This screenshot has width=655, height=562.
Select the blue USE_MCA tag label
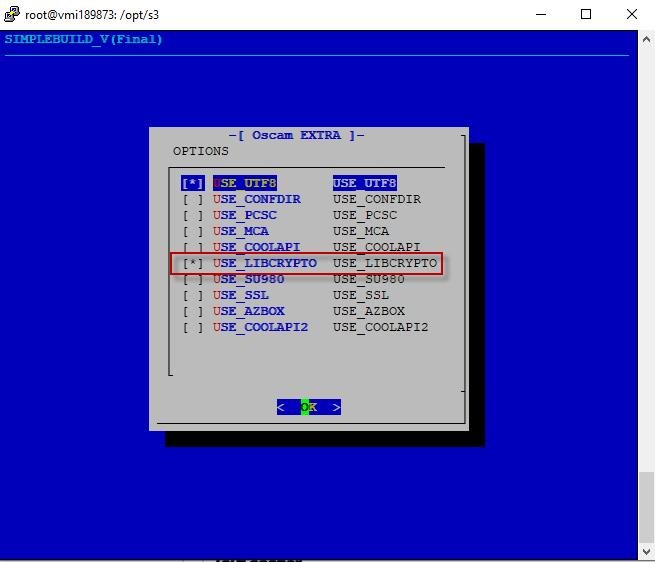pyautogui.click(x=241, y=231)
